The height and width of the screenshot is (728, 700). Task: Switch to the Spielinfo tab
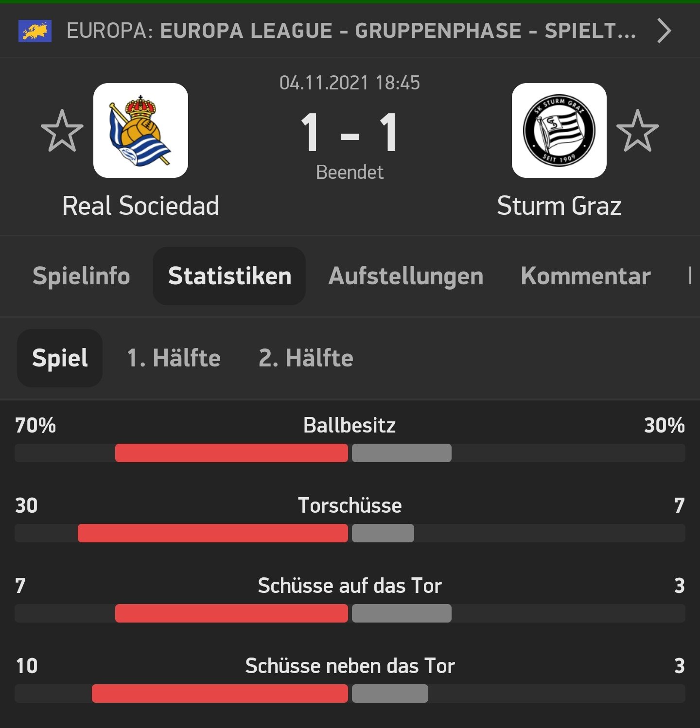[x=81, y=276]
